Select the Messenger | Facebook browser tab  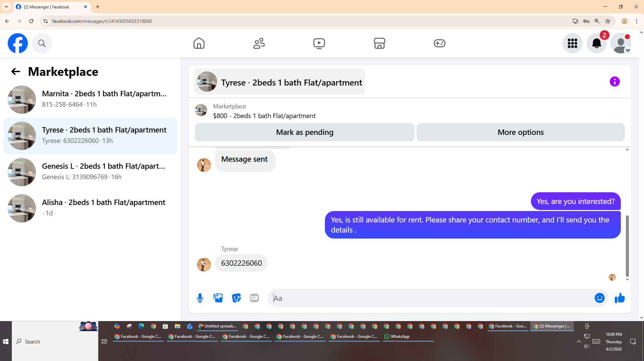(x=52, y=7)
